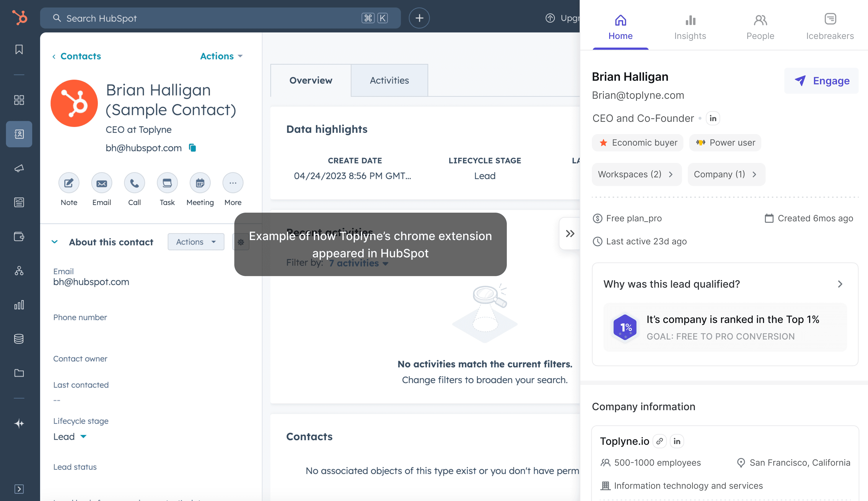Image resolution: width=868 pixels, height=501 pixels.
Task: Collapse the side panel with double chevron
Action: 570,234
